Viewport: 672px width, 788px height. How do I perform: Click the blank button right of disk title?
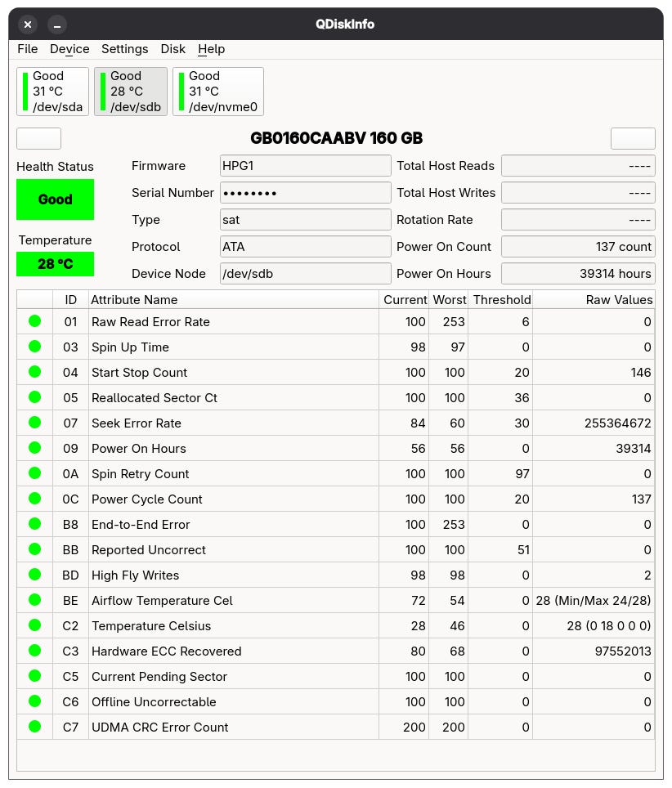(633, 138)
